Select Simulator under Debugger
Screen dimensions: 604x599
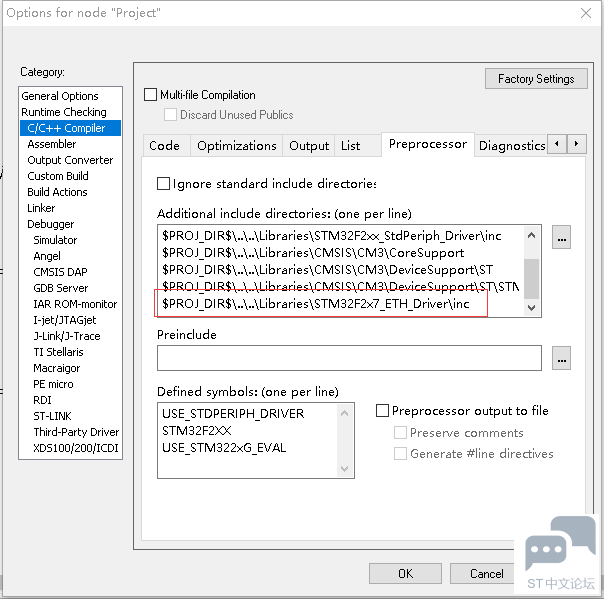(55, 240)
